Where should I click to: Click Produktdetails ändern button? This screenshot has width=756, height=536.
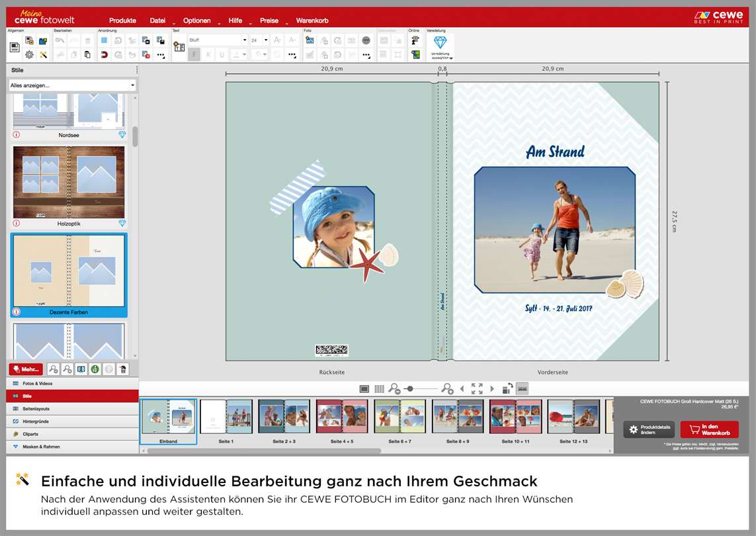[x=650, y=429]
